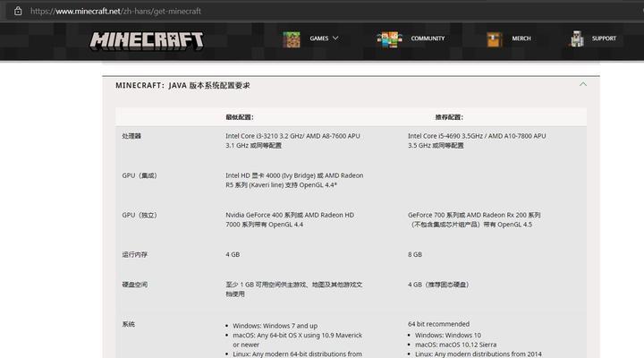The image size is (644, 358).
Task: Open the SUPPORT menu item
Action: pos(604,38)
